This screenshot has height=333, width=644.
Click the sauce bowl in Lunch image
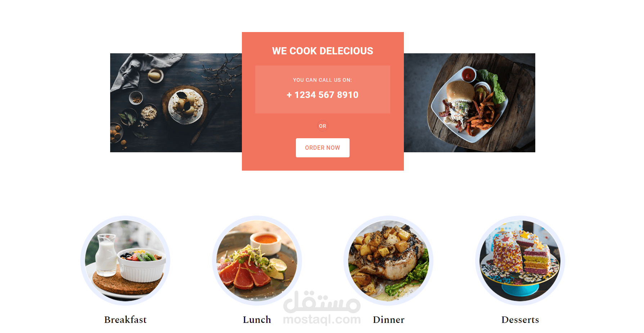point(266,242)
